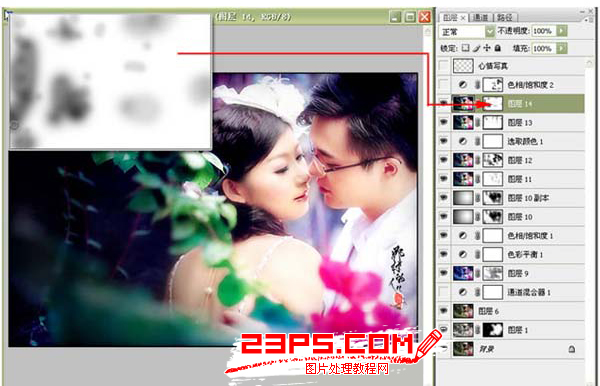Click the image thumbnail of 图层 14
600x386 pixels.
pyautogui.click(x=463, y=103)
